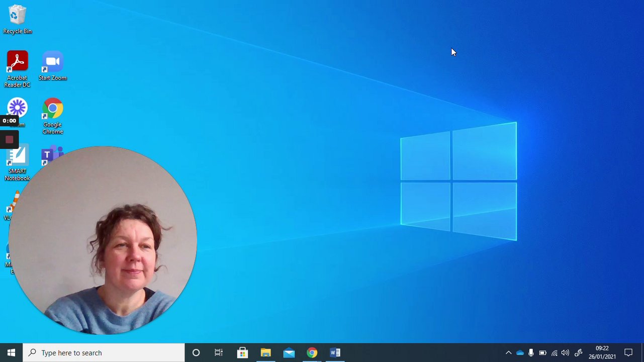Select the Acrobat Reader DC shortcut
The image size is (644, 362).
17,69
